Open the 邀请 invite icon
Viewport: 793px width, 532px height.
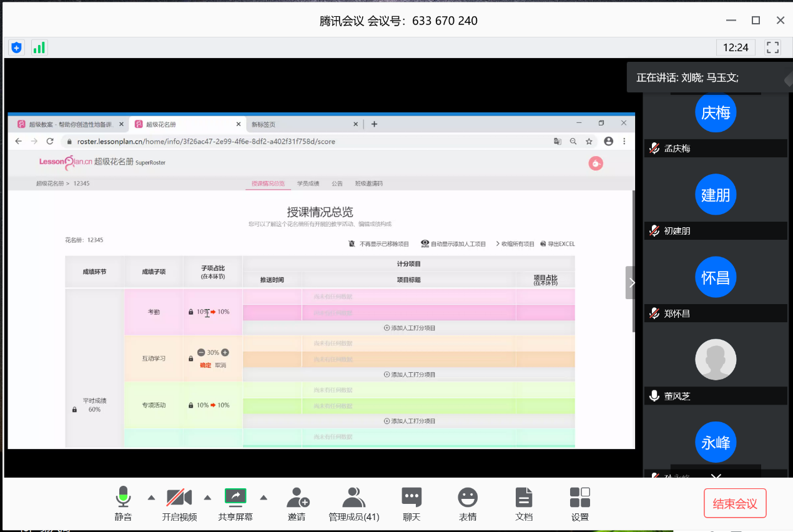click(x=297, y=504)
